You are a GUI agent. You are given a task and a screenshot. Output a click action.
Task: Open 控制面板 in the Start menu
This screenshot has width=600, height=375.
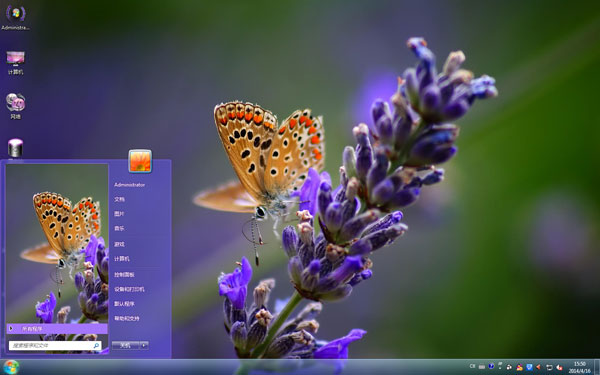click(x=124, y=275)
